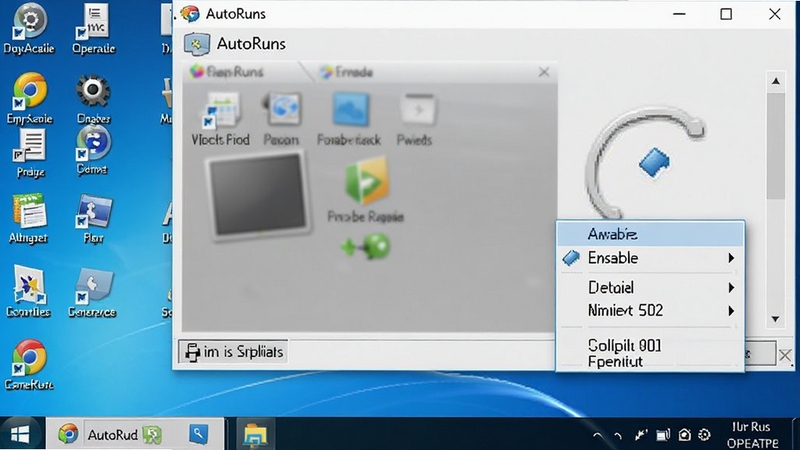
Task: Click the vertical scrollbar thumb
Action: tap(776, 146)
